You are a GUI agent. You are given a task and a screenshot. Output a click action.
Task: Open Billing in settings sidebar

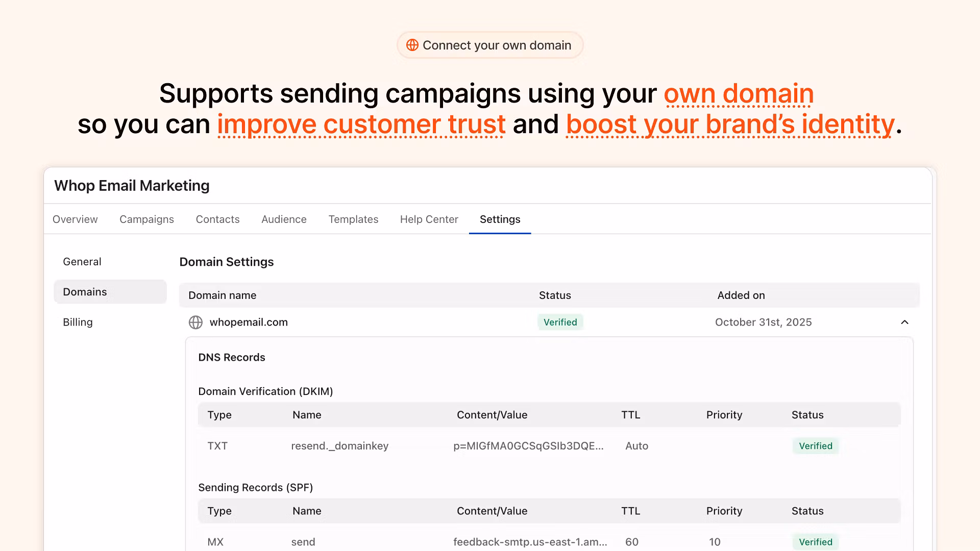[x=78, y=322]
